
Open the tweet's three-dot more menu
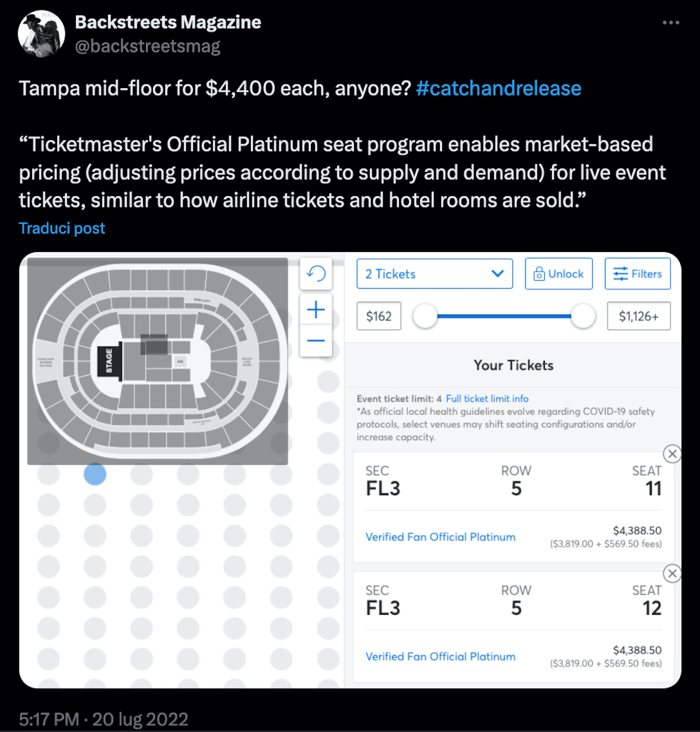click(x=671, y=23)
